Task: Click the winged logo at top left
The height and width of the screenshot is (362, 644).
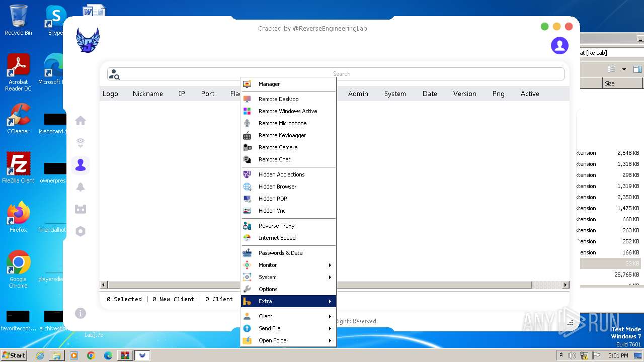Action: click(88, 40)
